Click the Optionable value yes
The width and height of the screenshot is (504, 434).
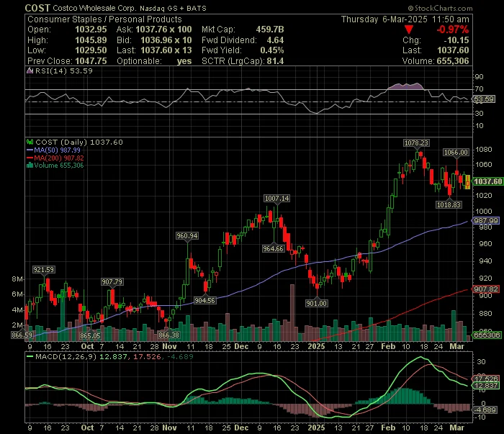184,61
